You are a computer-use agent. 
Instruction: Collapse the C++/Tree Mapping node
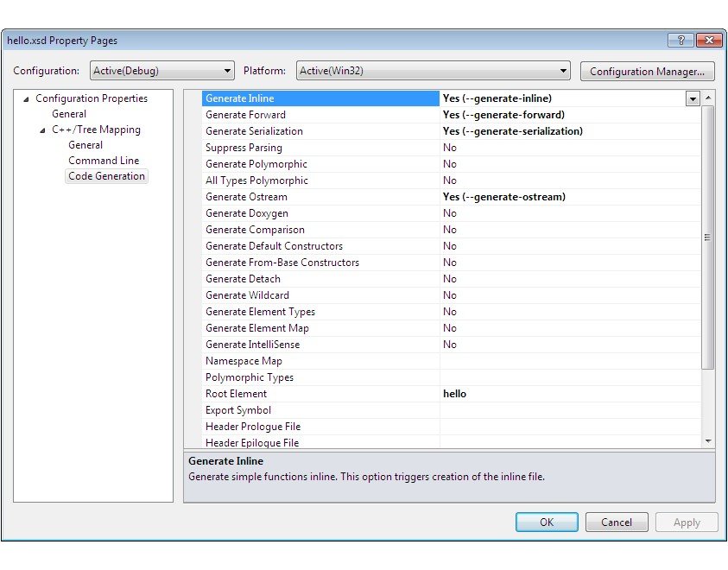tap(42, 130)
